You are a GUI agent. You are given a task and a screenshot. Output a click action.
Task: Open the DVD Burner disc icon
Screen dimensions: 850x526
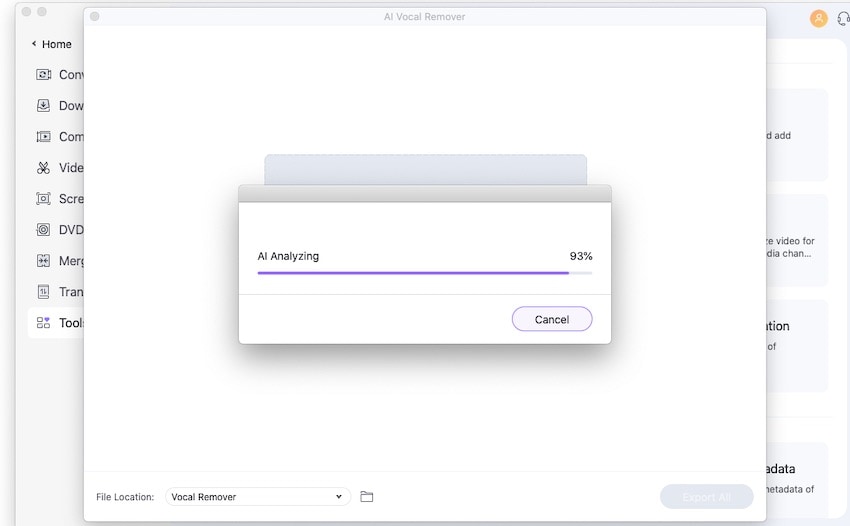(x=43, y=229)
